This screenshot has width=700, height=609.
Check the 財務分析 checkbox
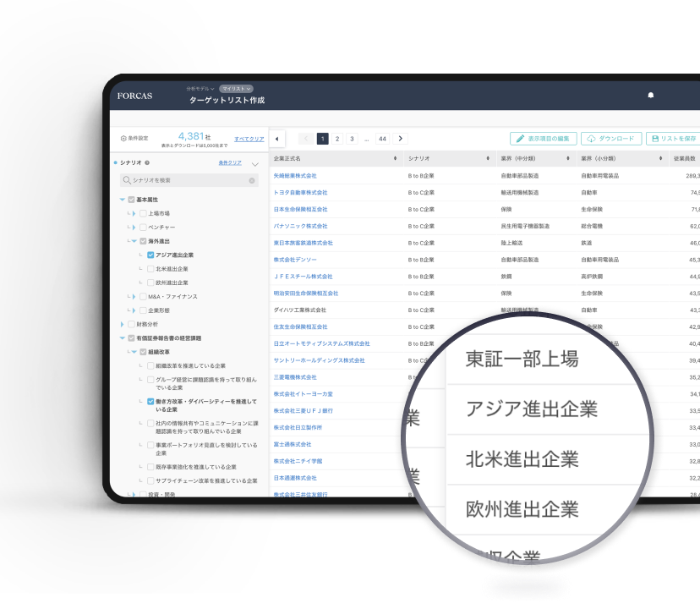[x=131, y=325]
